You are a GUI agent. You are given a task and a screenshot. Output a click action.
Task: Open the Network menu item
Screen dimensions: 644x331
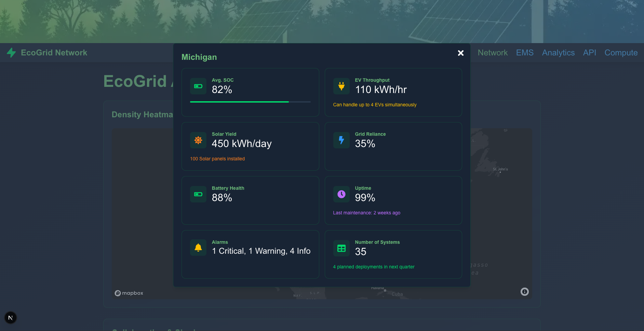tap(493, 53)
